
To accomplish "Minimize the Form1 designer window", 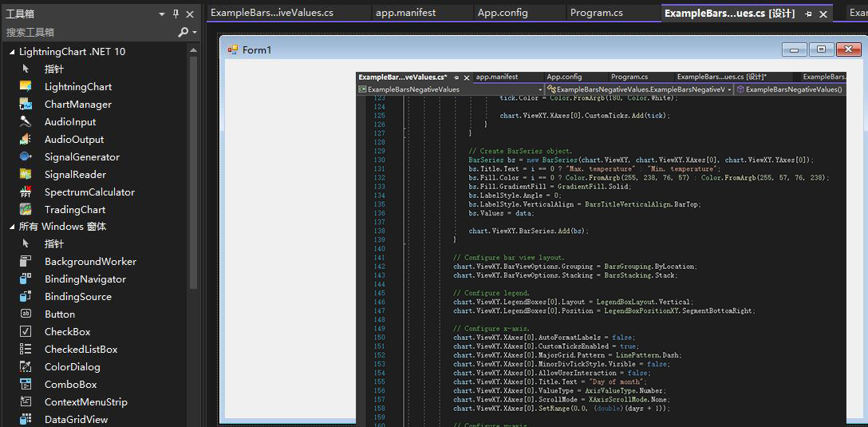I will [x=795, y=49].
